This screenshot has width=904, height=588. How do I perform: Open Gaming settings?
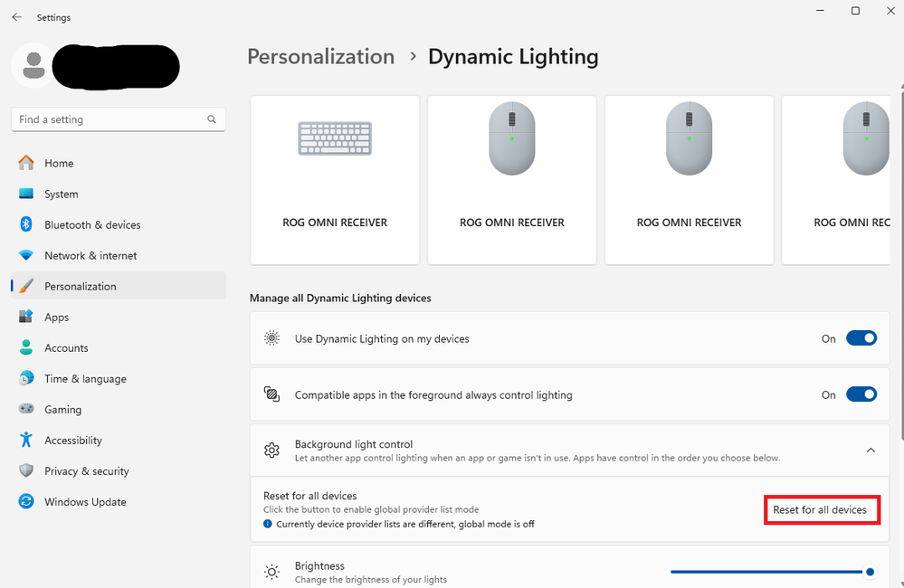(x=119, y=409)
